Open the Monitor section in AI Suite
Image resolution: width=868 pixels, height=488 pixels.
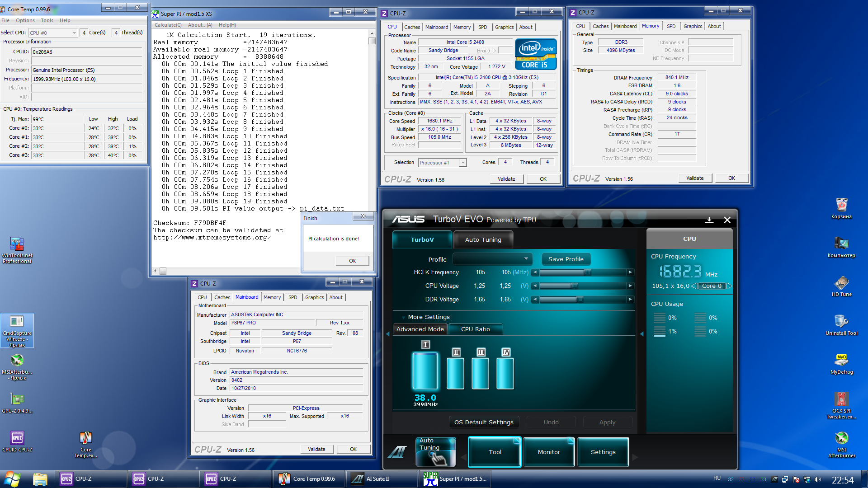coord(548,452)
